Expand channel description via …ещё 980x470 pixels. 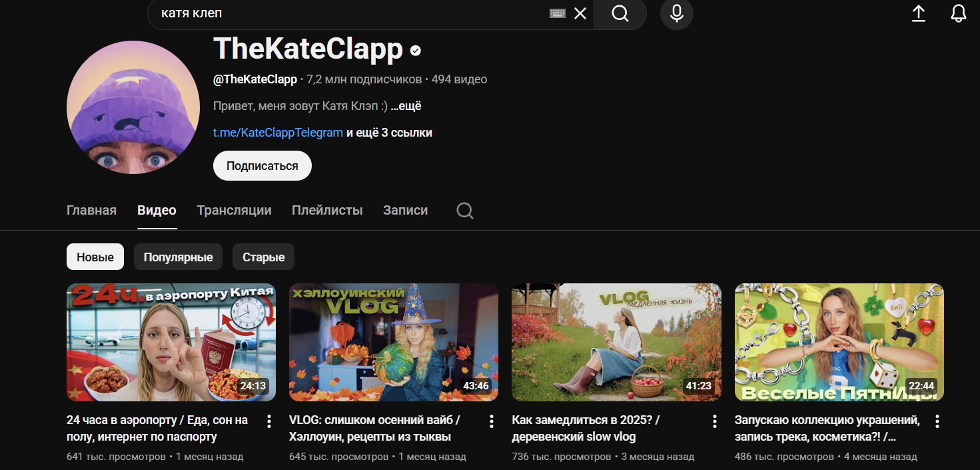406,106
